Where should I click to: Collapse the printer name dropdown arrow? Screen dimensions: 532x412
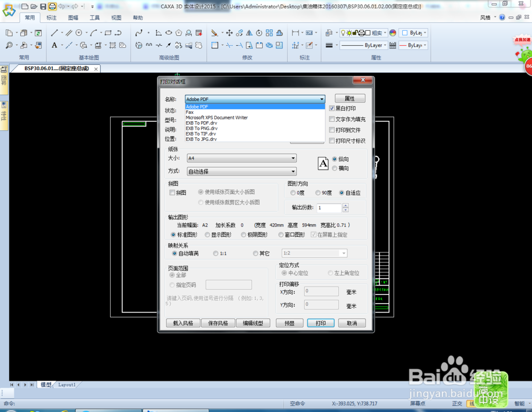(322, 99)
